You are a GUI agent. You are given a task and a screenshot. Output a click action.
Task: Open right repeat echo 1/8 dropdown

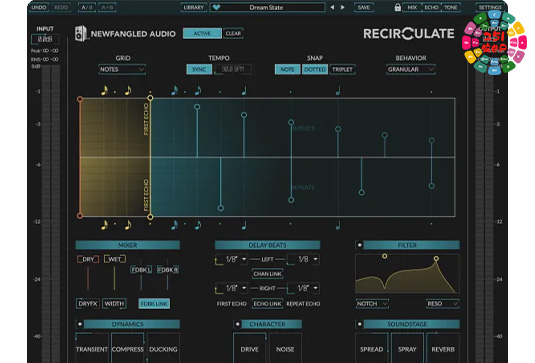click(303, 288)
